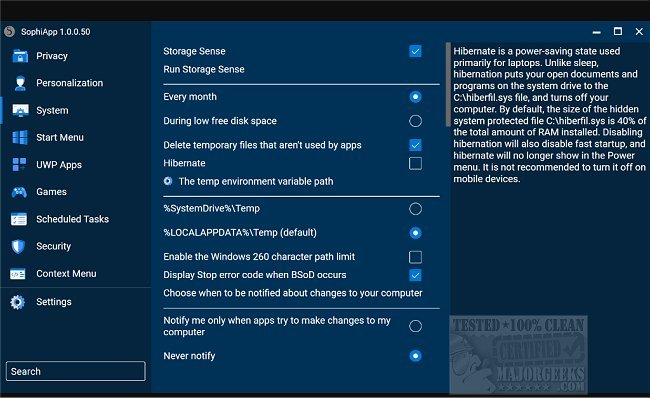Choose %LOCALAPPDATA%\Temp (default) radio button
The image size is (650, 398).
coord(415,233)
